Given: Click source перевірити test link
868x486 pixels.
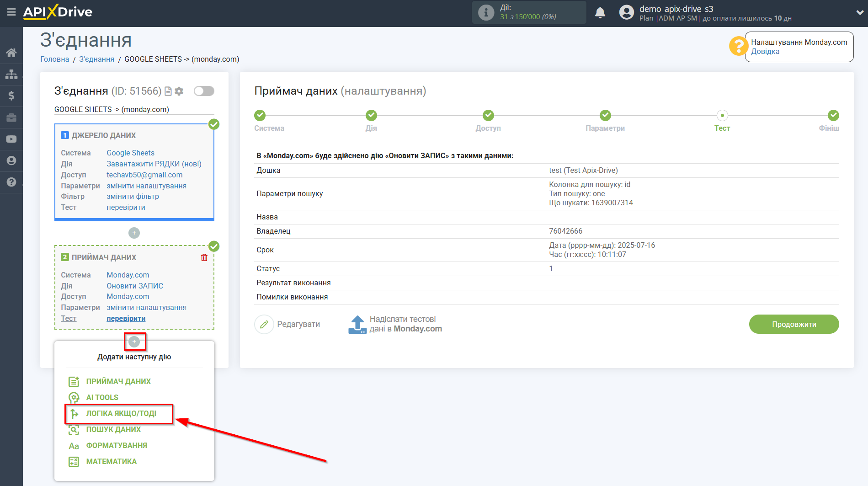Looking at the screenshot, I should pos(126,207).
